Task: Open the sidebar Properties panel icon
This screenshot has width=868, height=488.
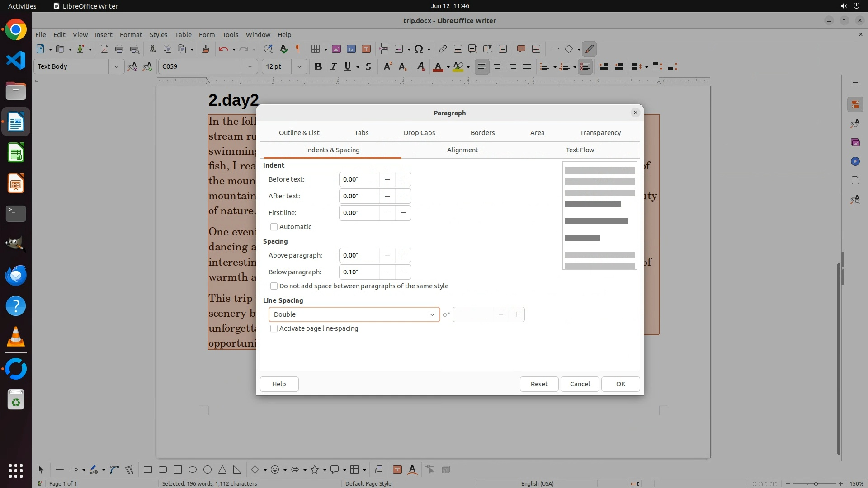Action: click(x=855, y=104)
